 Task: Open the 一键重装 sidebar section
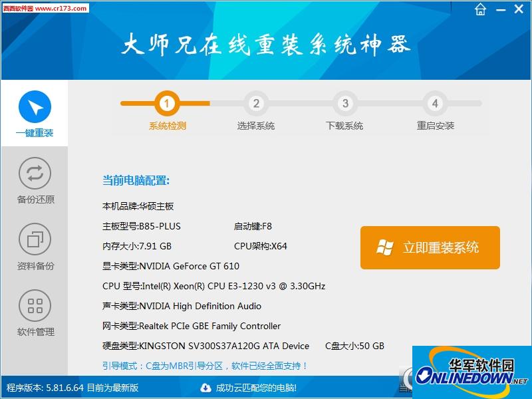pos(35,114)
